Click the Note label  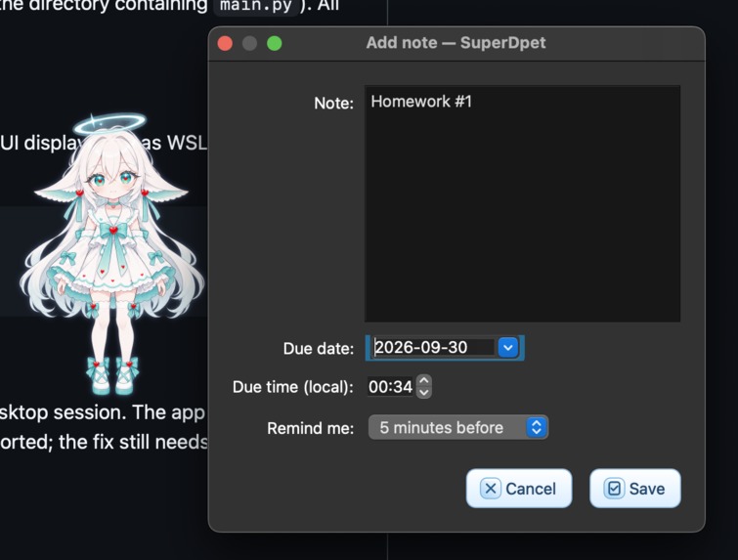pos(333,103)
